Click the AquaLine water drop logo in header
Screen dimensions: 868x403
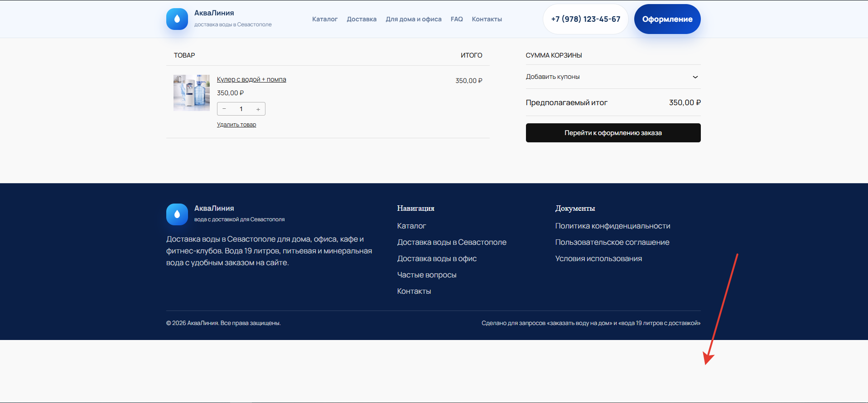click(x=177, y=19)
